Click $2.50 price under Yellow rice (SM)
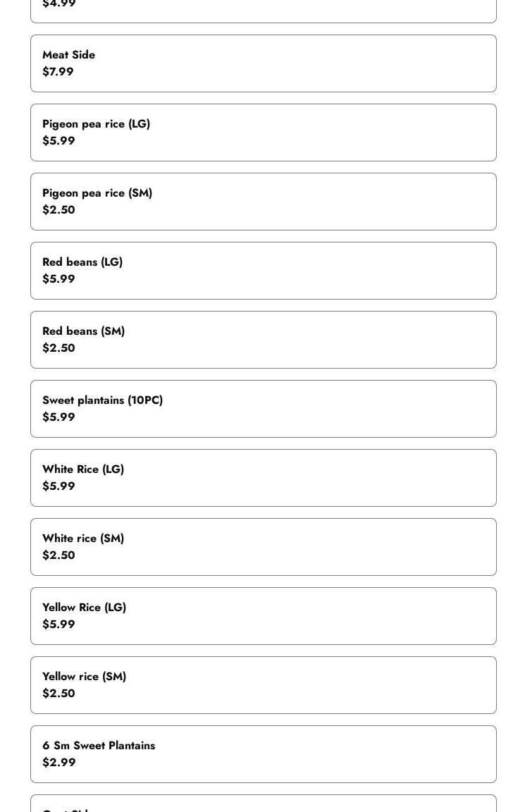 click(58, 693)
